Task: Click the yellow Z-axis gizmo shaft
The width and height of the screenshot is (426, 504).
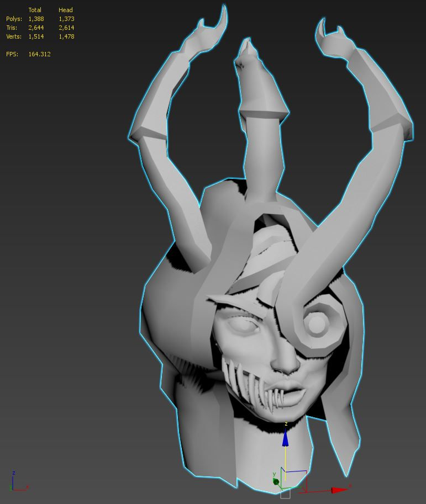Action: (x=285, y=463)
